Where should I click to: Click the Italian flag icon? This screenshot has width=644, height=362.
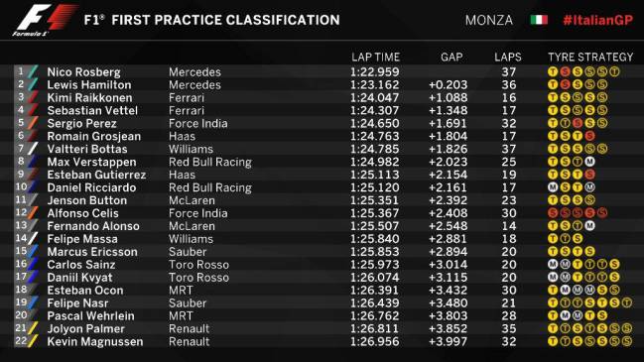(539, 20)
